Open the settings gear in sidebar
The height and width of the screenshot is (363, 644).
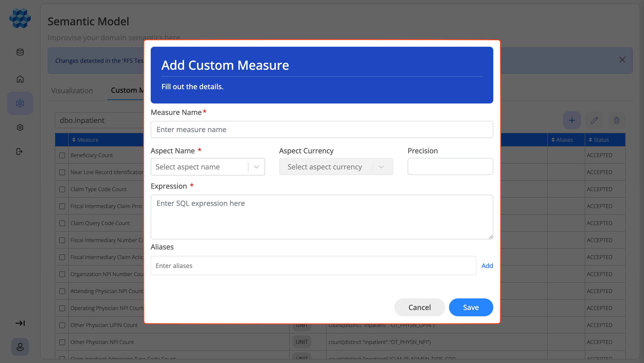coord(20,127)
